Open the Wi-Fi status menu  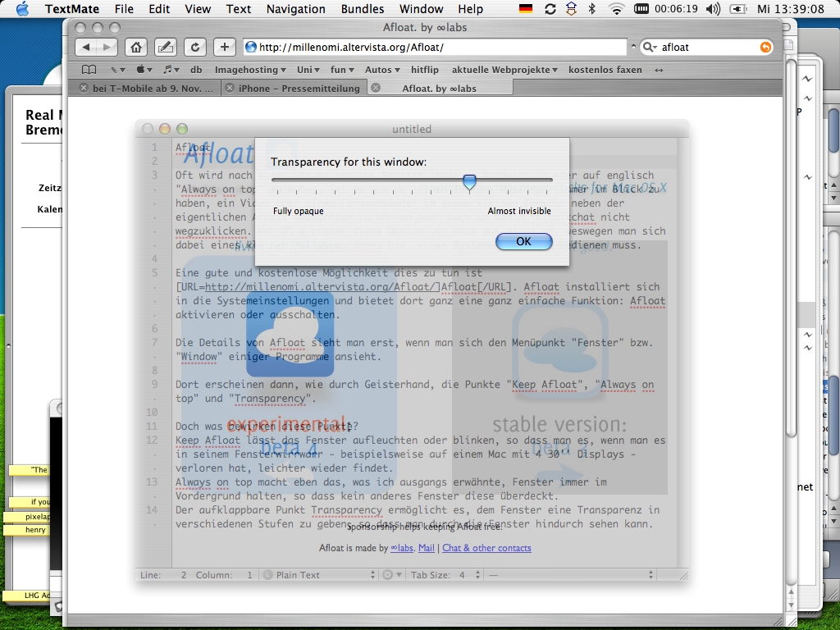click(617, 8)
